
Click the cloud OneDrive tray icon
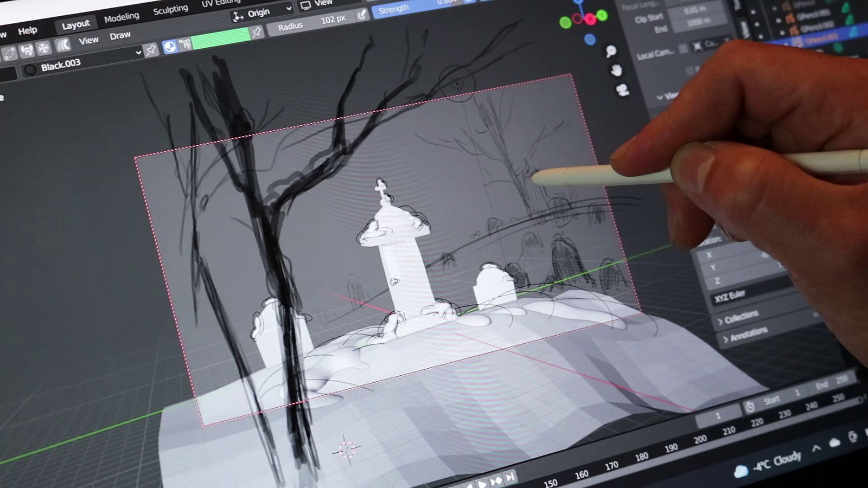tap(834, 442)
